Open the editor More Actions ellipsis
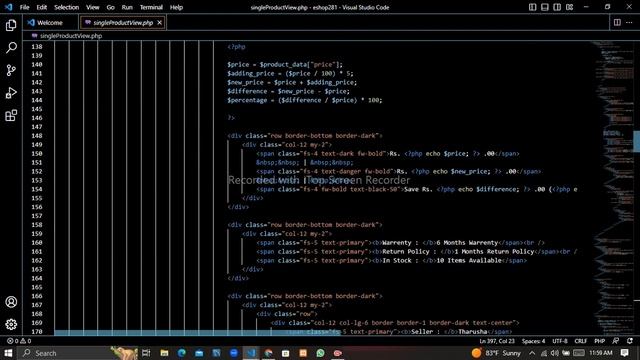The height and width of the screenshot is (360, 640). [x=629, y=22]
